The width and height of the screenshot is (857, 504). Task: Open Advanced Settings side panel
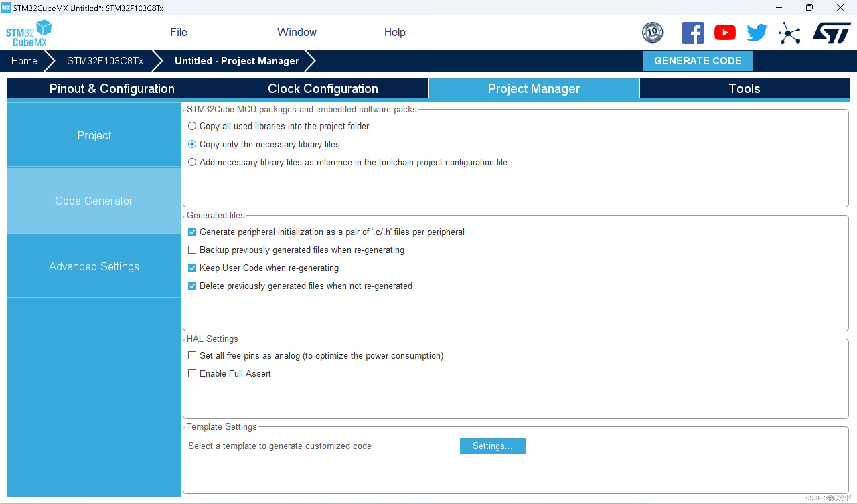click(x=94, y=267)
